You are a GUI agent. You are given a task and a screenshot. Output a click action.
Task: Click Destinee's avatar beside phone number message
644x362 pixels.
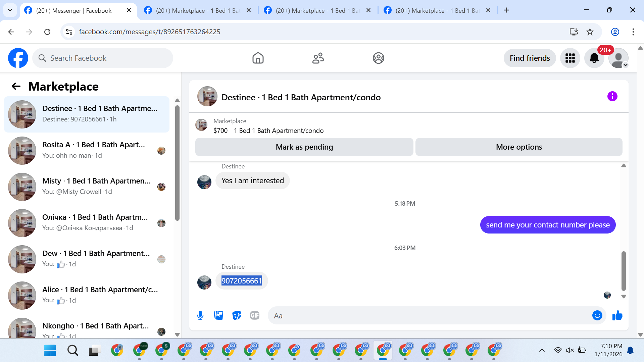coord(204,282)
